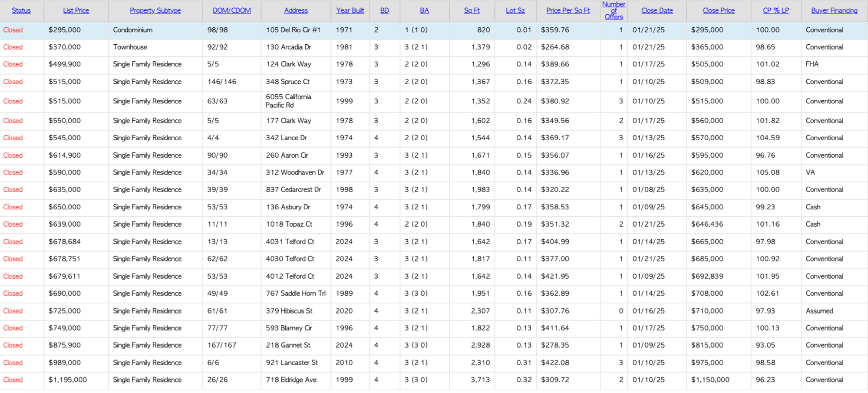Click price per sq ft $278.35

pyautogui.click(x=555, y=345)
